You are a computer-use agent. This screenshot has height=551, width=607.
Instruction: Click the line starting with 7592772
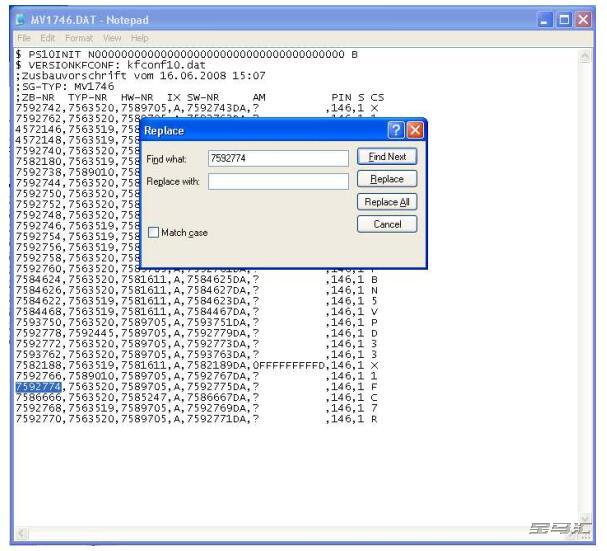pos(197,344)
